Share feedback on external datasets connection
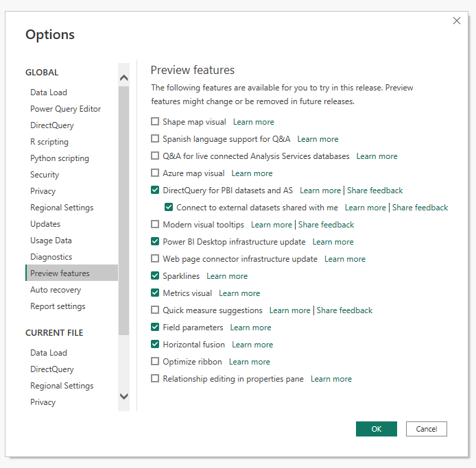This screenshot has height=468, width=476. coord(420,208)
